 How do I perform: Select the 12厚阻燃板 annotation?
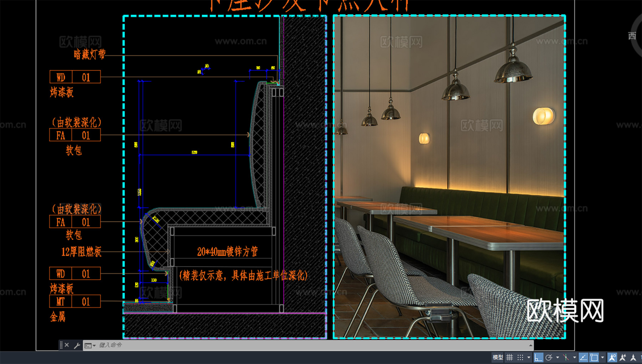tap(81, 252)
